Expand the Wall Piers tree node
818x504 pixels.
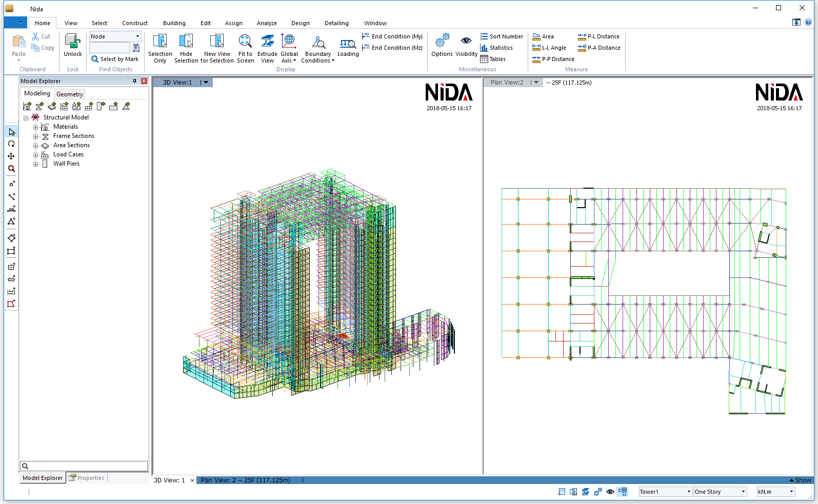36,164
